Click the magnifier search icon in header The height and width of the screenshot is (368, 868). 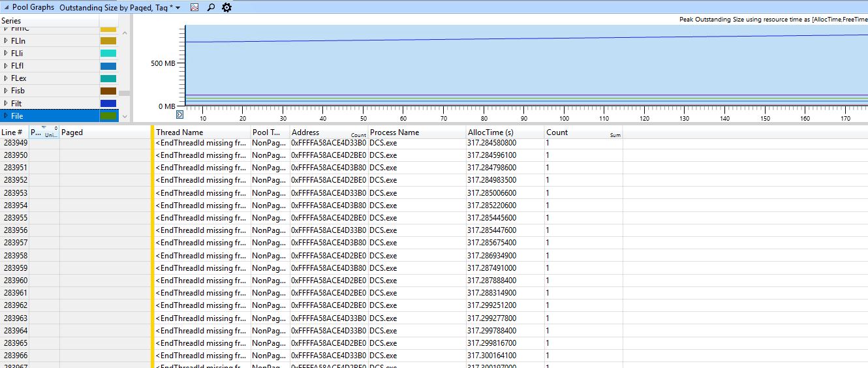(210, 7)
